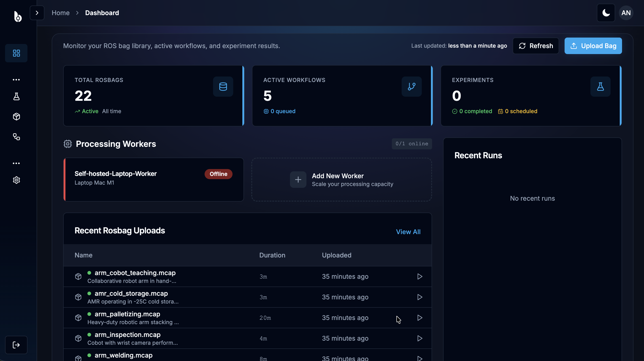Open the workflows icon in sidebar

click(16, 137)
